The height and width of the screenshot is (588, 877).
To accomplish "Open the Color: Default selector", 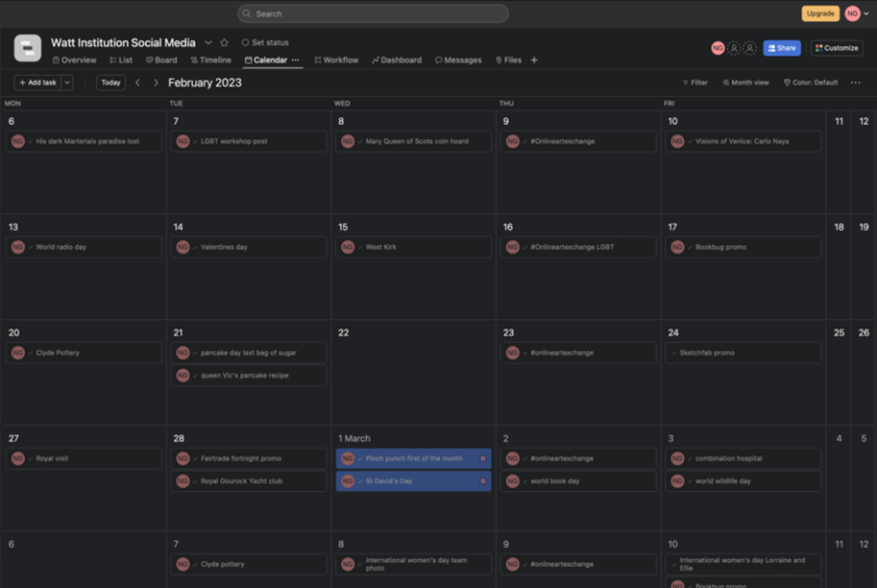I will tap(810, 83).
